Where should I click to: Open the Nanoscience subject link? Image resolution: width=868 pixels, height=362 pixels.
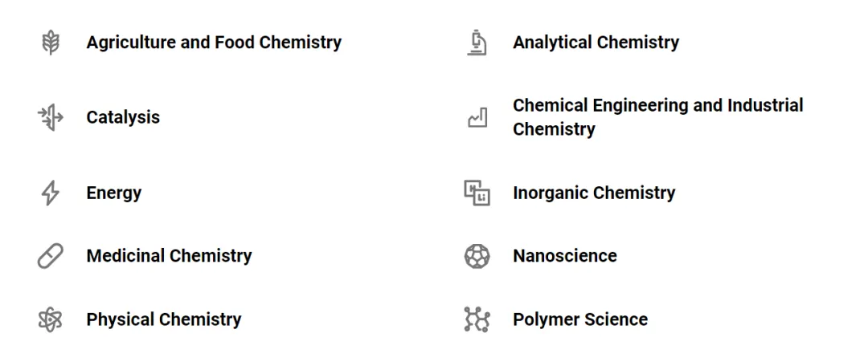tap(565, 256)
